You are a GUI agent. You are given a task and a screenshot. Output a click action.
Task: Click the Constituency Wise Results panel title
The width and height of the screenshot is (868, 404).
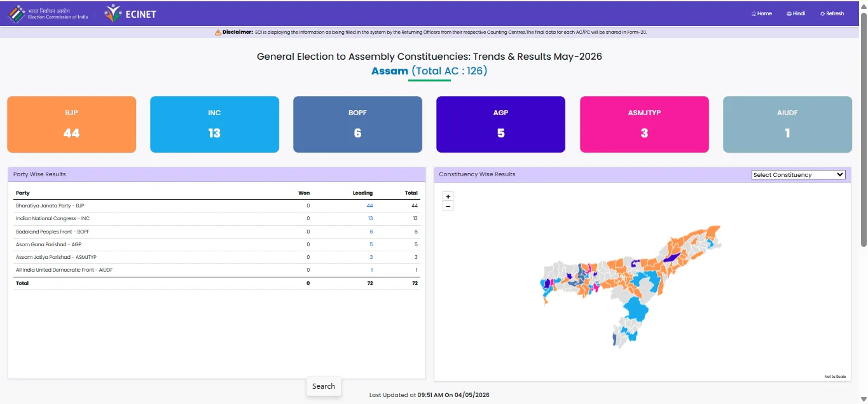[477, 174]
